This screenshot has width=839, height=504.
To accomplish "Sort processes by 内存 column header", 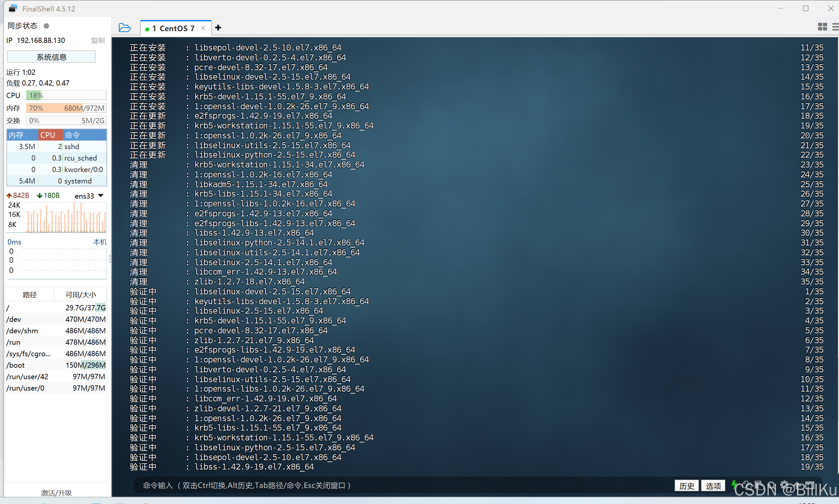I will click(22, 135).
